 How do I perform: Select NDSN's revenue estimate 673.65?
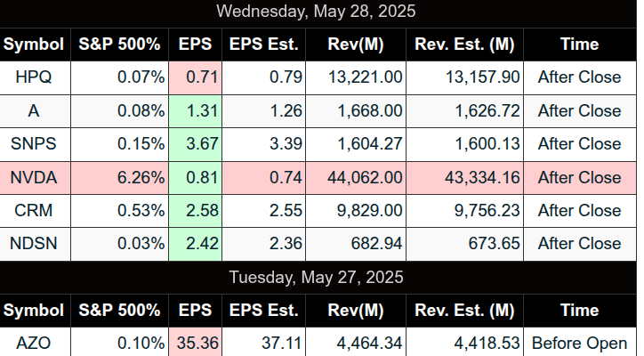(464, 244)
